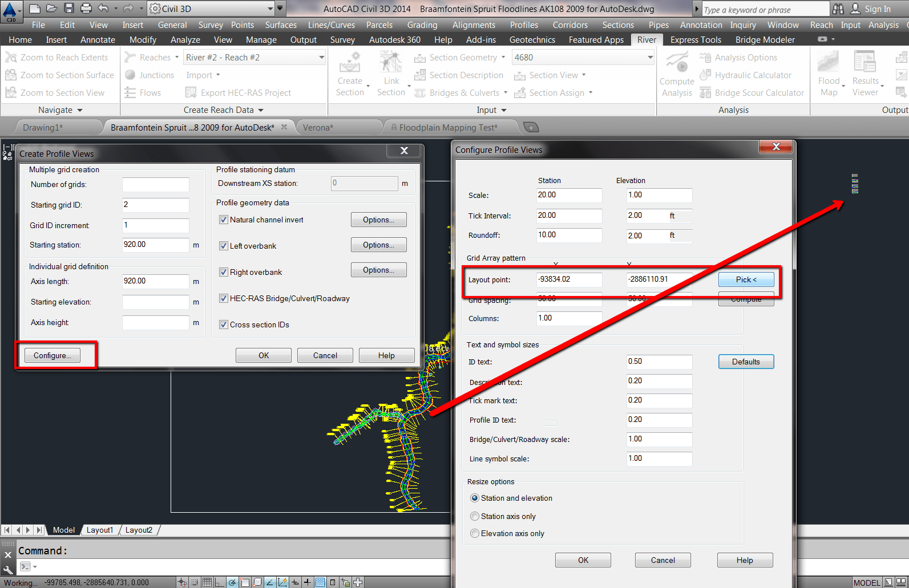Image resolution: width=909 pixels, height=588 pixels.
Task: Click the Plot printer icon
Action: coord(86,9)
